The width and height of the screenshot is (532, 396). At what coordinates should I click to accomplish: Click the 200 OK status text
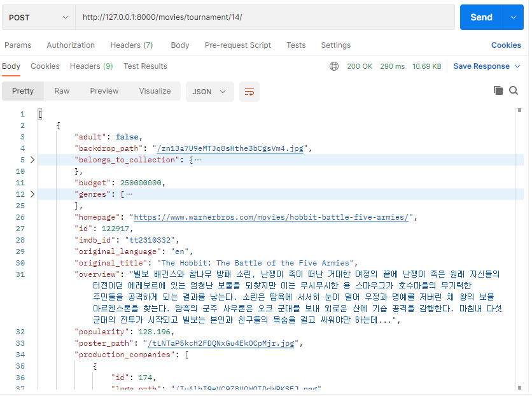pos(360,66)
